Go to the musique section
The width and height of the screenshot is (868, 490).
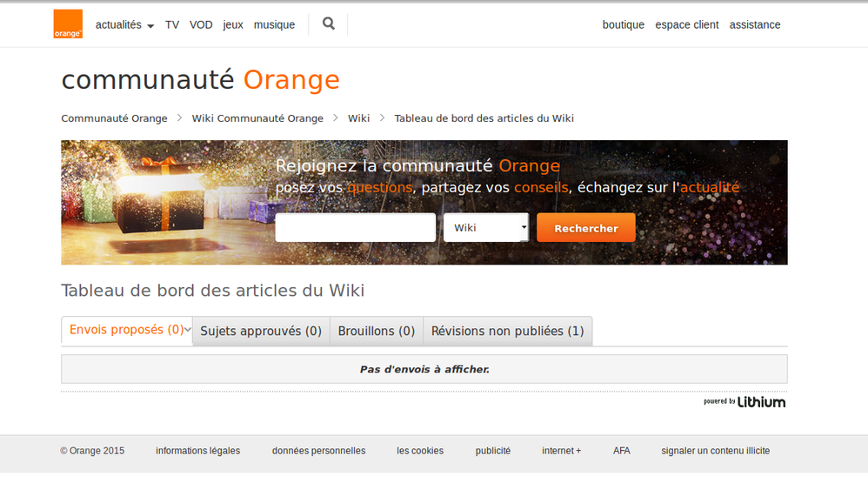point(274,25)
